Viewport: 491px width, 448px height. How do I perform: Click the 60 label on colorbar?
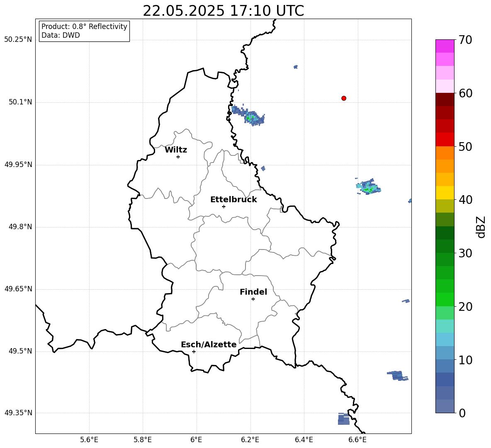[x=465, y=93]
